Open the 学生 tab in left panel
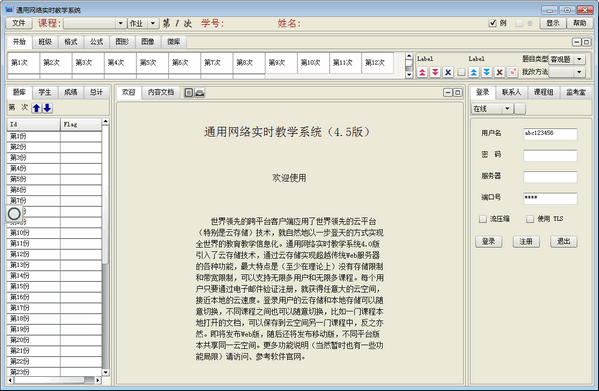Viewport: 599px width, 391px height. [x=45, y=92]
